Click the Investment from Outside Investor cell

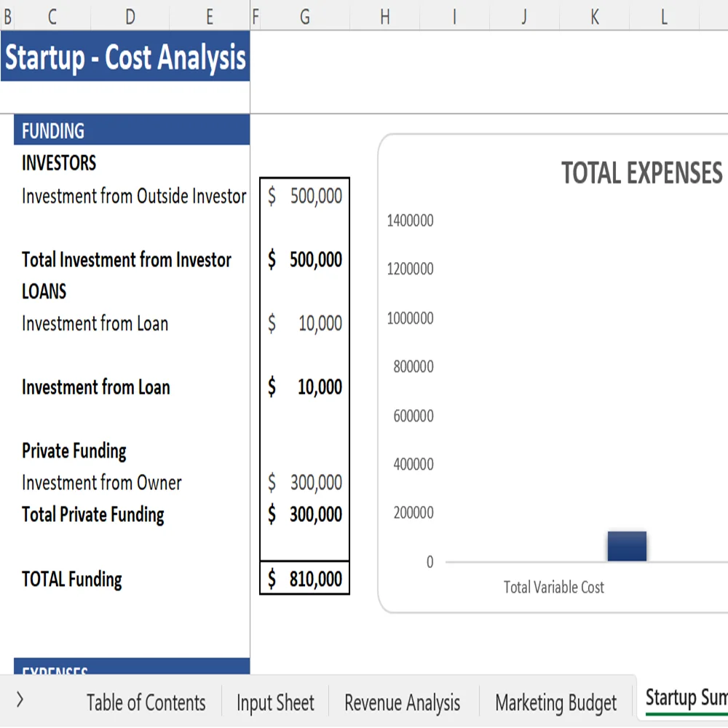133,196
